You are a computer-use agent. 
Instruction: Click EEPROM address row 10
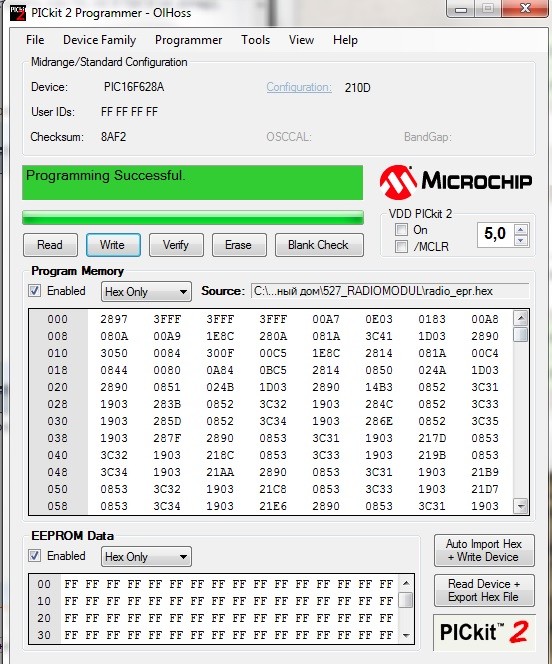pyautogui.click(x=44, y=601)
